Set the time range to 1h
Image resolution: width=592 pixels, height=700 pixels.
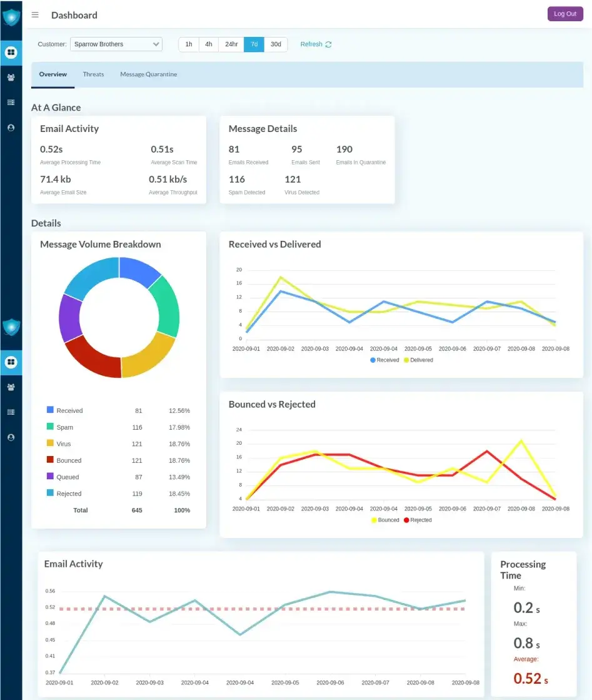tap(189, 44)
